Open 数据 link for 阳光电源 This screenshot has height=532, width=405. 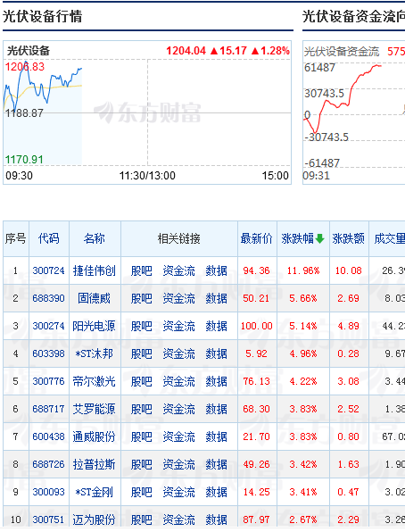[217, 326]
